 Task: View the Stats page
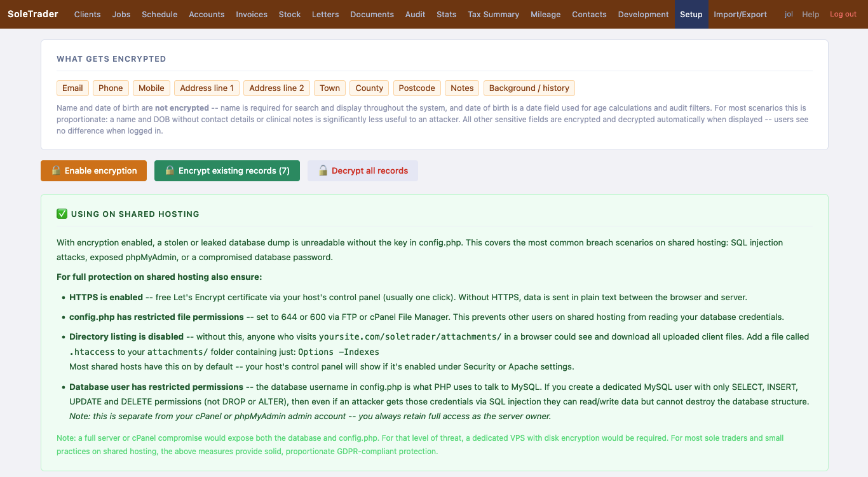[447, 14]
